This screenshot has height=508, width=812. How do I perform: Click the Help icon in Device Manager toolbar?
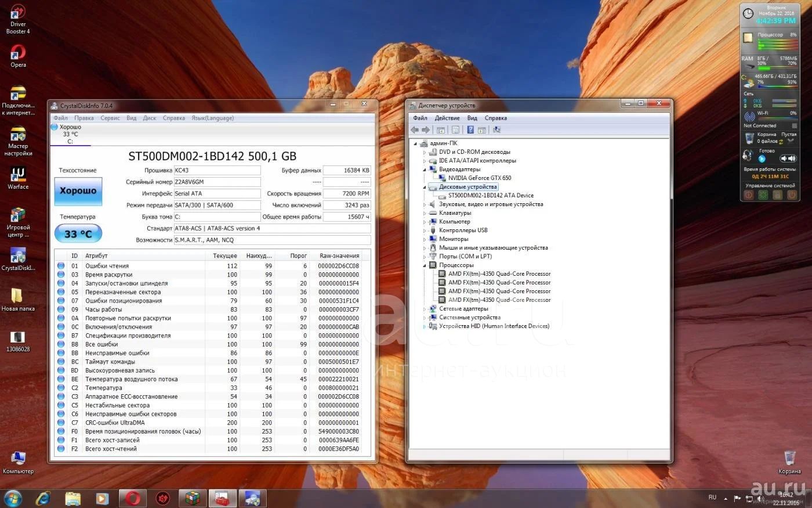tap(470, 130)
